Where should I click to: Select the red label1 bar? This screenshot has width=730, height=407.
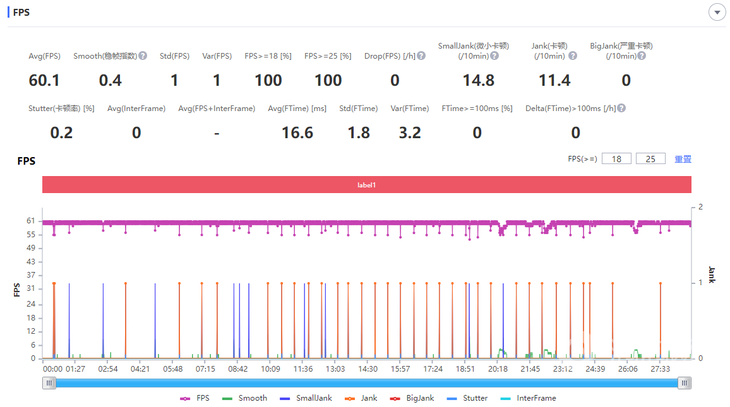pyautogui.click(x=367, y=185)
